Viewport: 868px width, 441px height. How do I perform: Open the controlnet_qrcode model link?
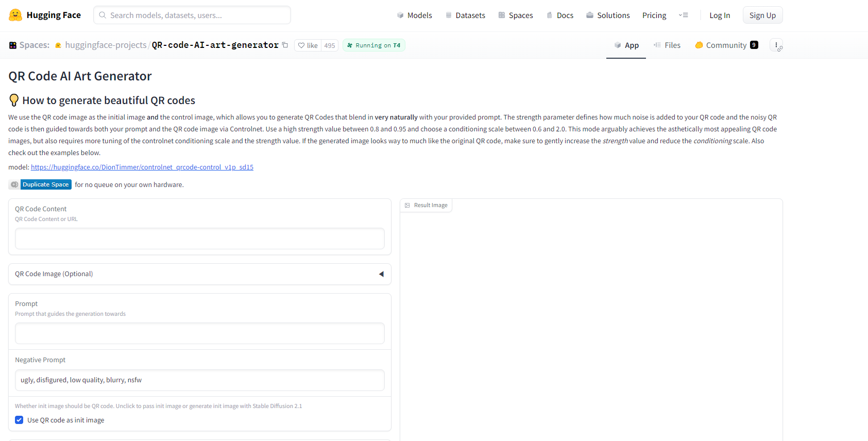[142, 167]
